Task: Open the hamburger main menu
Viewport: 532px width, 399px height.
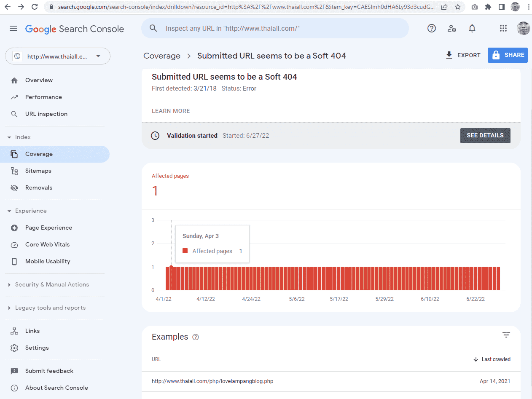Action: tap(13, 29)
